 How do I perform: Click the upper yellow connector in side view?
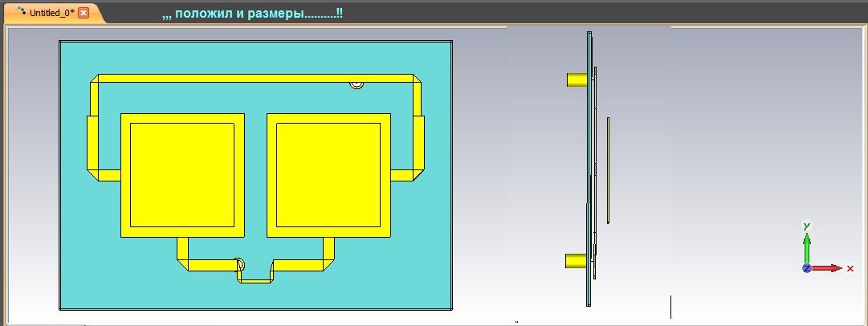[x=577, y=79]
